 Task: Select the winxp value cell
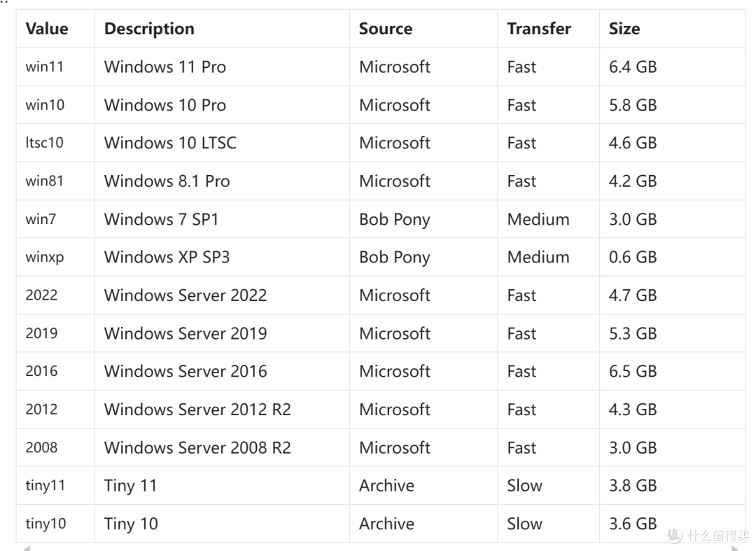point(44,257)
